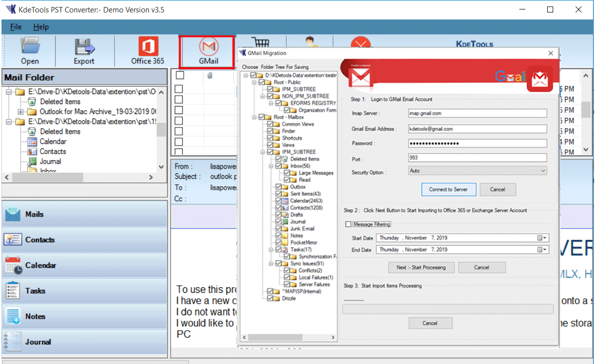595x364 pixels.
Task: Open the Help menu
Action: coord(41,27)
